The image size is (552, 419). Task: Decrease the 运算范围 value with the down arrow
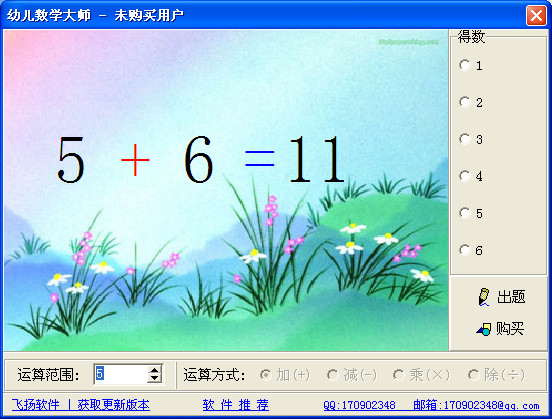click(155, 378)
